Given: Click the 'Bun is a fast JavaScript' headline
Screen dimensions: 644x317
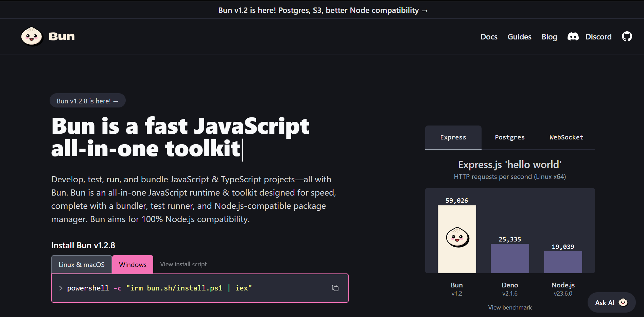Looking at the screenshot, I should (180, 126).
